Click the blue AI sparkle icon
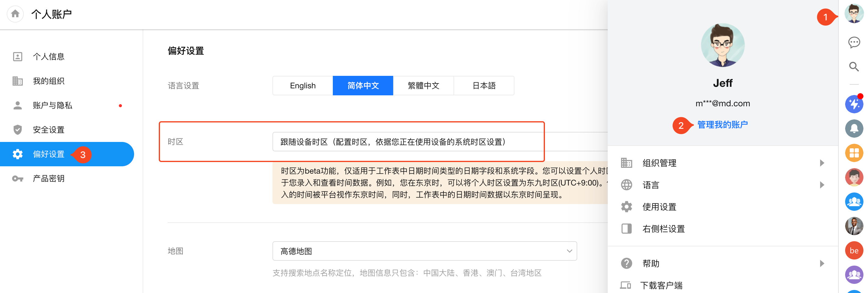The image size is (868, 293). coord(853,104)
